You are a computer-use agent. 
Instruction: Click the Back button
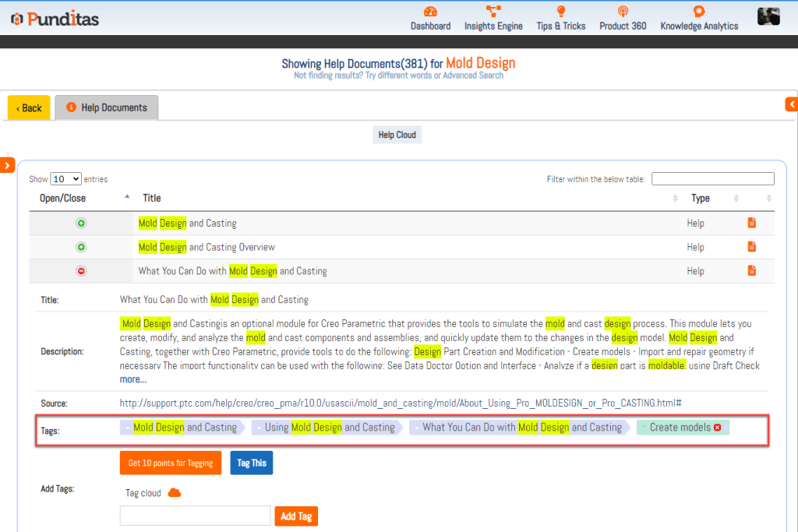29,107
